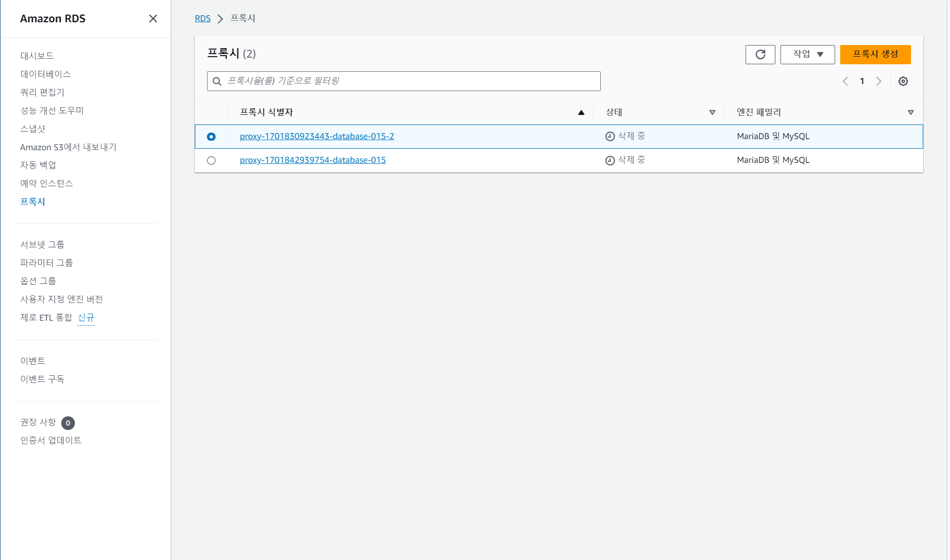Select proxy-1701842939754-database-015 radio button
Screen dimensions: 950x560
pos(211,160)
